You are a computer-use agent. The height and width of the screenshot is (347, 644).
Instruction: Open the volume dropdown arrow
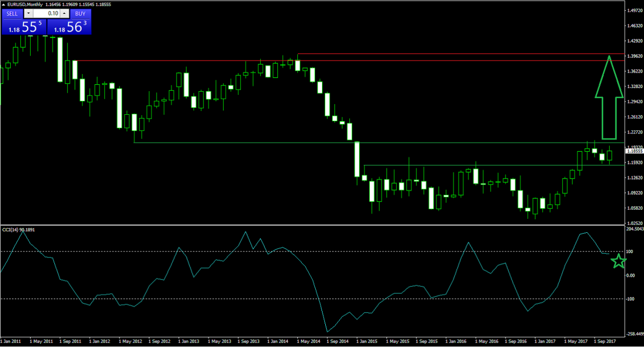[x=28, y=13]
